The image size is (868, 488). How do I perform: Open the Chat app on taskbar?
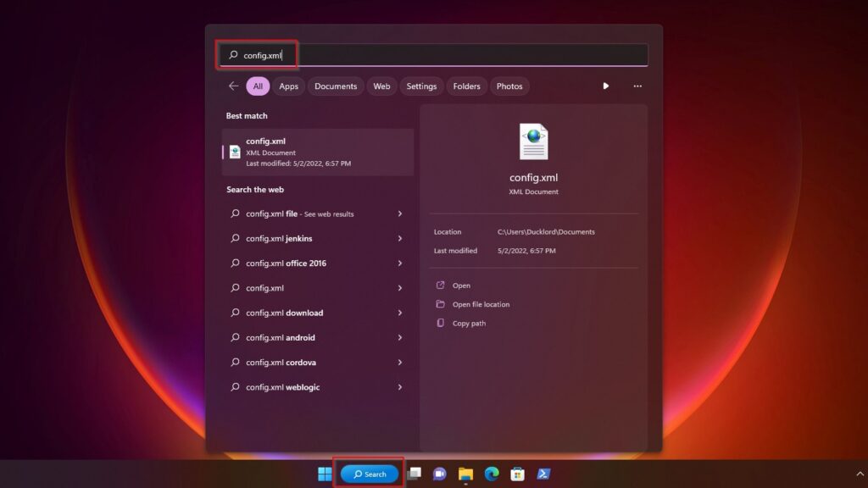click(x=440, y=474)
